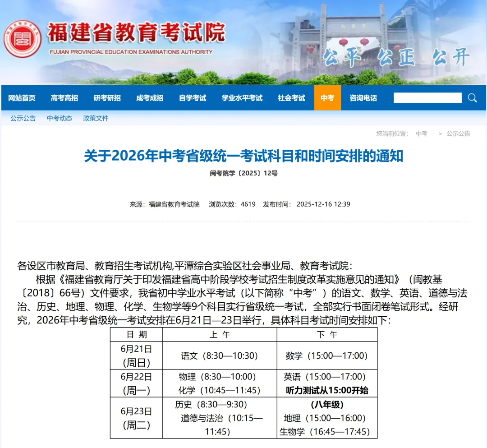The height and width of the screenshot is (448, 487).
Task: Open the 网站首页 navigation item
Action: [x=22, y=97]
